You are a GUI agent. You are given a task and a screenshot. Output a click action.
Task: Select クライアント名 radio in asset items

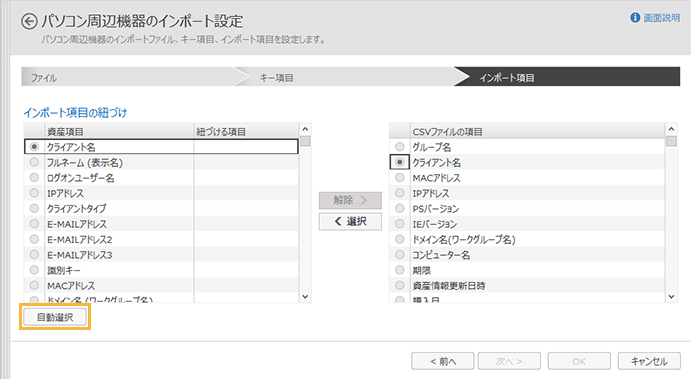coord(34,147)
